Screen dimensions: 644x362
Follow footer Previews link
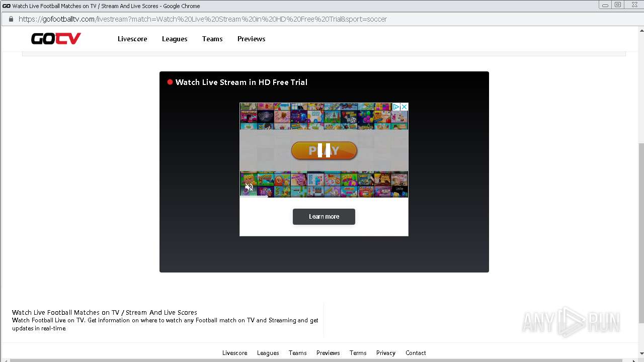pyautogui.click(x=328, y=353)
